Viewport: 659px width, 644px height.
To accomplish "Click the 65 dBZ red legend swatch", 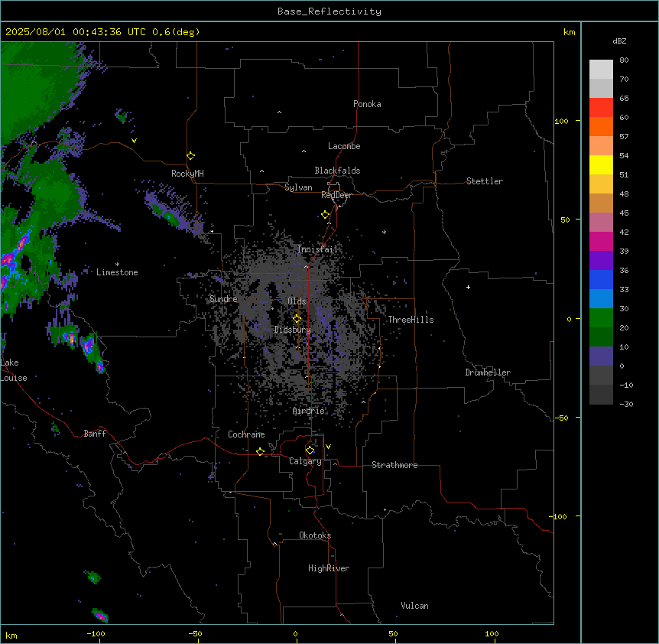I will pyautogui.click(x=601, y=107).
